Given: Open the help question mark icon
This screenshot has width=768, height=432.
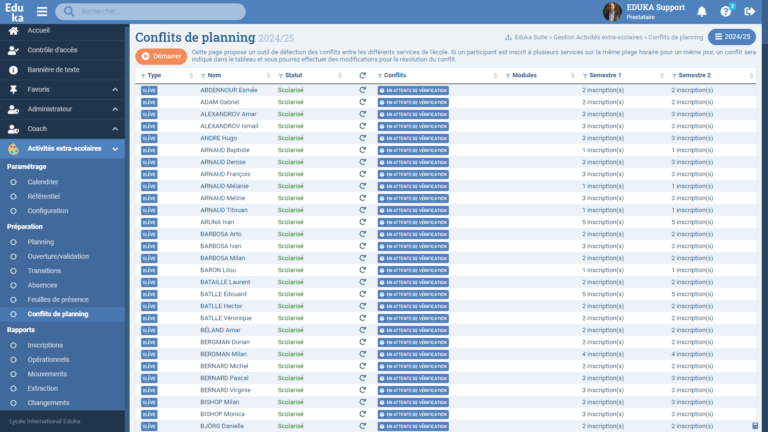Looking at the screenshot, I should pyautogui.click(x=727, y=12).
